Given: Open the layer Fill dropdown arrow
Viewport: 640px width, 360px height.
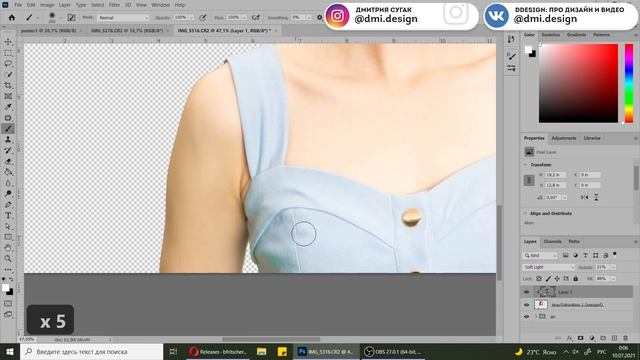Looking at the screenshot, I should point(613,279).
